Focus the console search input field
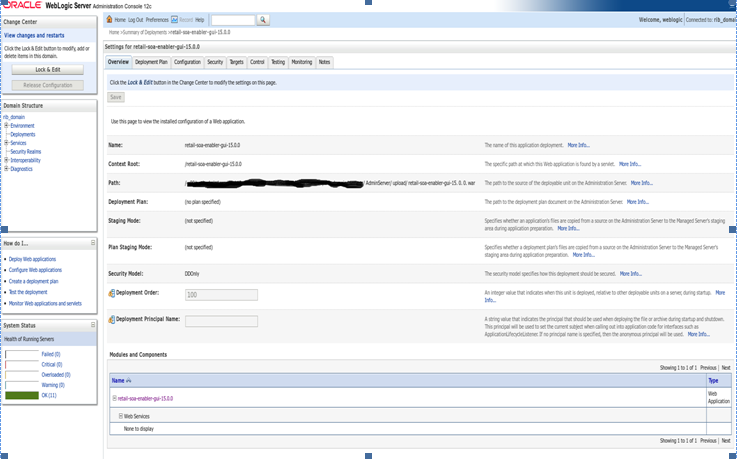737x459 pixels. [x=233, y=20]
